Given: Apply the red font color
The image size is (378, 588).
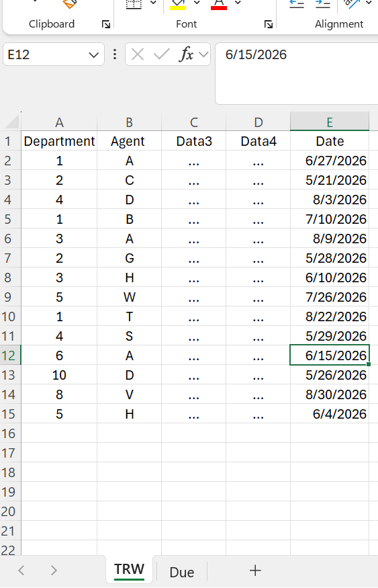Looking at the screenshot, I should [x=219, y=5].
